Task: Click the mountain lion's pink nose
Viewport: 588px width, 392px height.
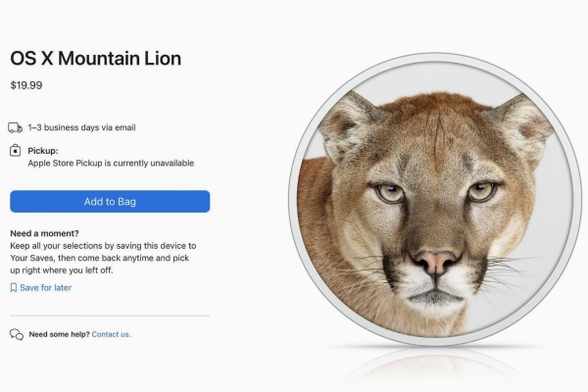Action: 436,262
